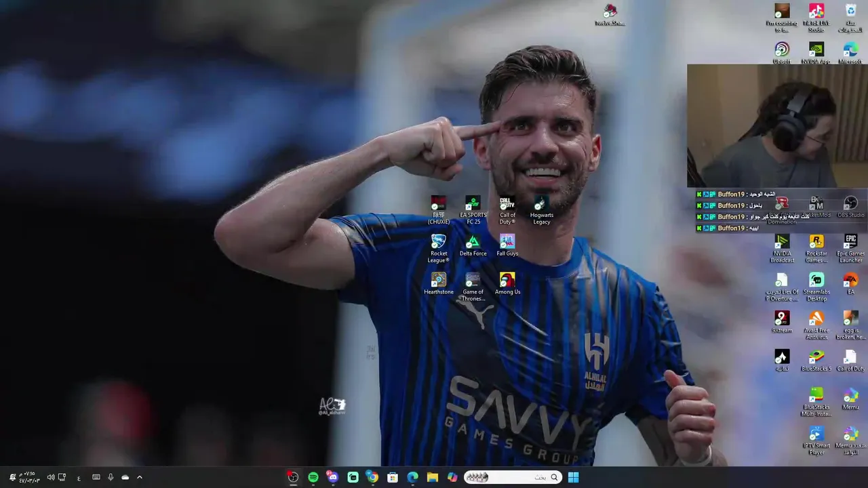Image resolution: width=868 pixels, height=488 pixels.
Task: Open the TikTok LIVE Studio shortcut
Action: (816, 18)
